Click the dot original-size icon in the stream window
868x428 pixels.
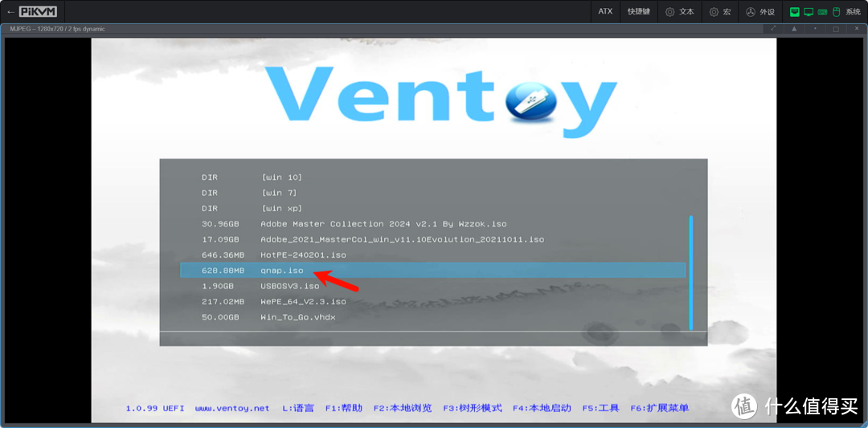[x=815, y=28]
